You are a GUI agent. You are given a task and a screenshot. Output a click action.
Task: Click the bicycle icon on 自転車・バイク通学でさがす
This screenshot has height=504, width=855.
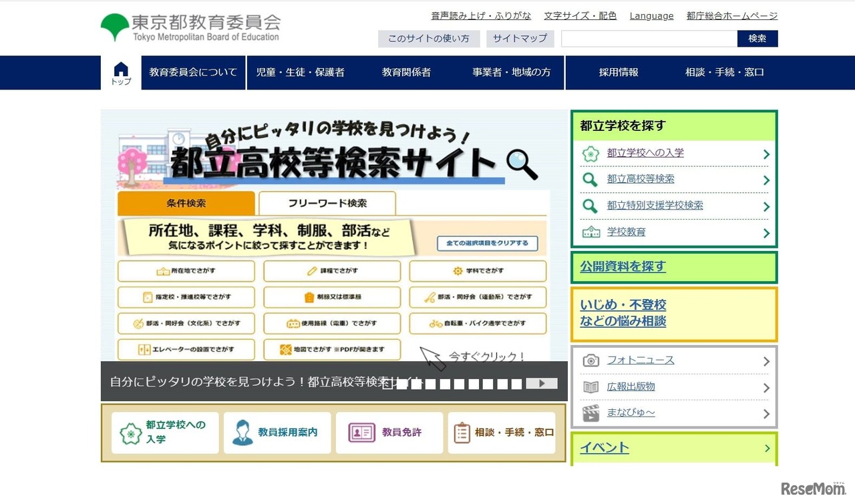(436, 324)
